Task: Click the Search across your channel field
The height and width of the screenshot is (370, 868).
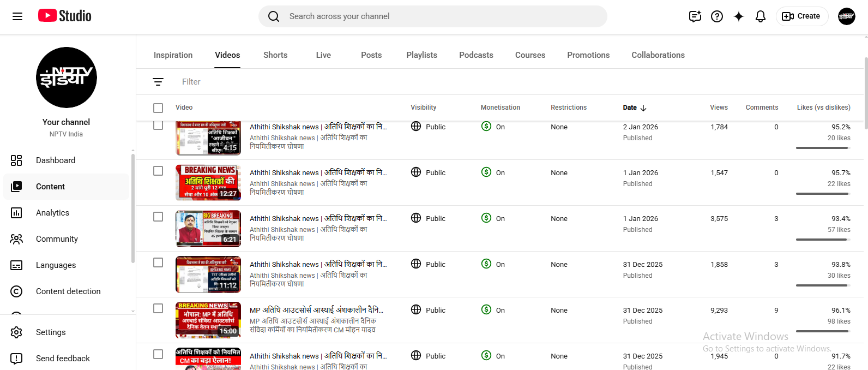Action: pyautogui.click(x=442, y=16)
